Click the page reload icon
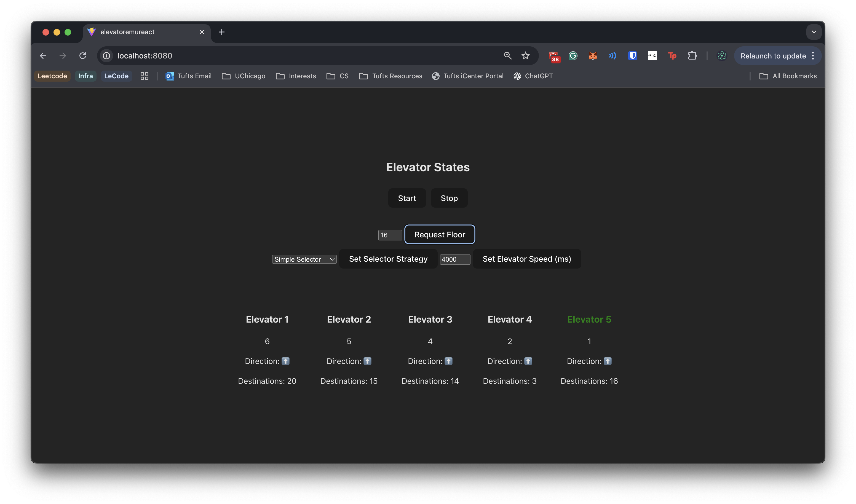Viewport: 856px width, 504px height. [x=82, y=56]
